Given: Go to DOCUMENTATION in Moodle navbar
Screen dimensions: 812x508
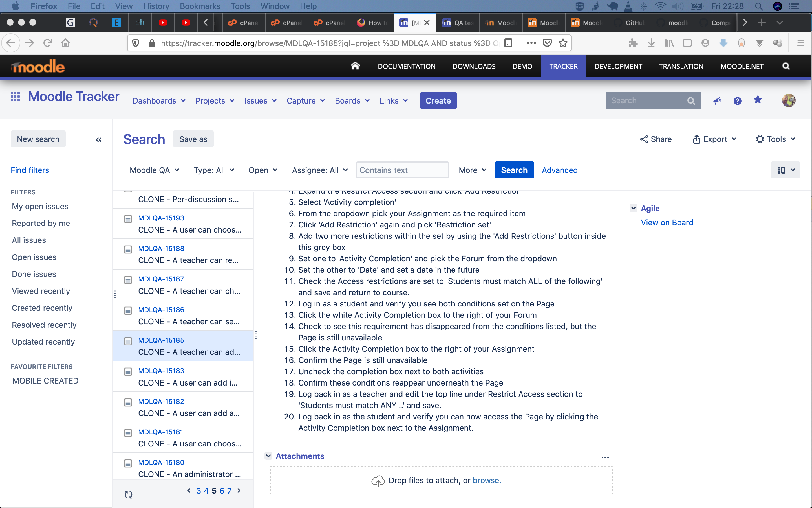Looking at the screenshot, I should coord(407,66).
